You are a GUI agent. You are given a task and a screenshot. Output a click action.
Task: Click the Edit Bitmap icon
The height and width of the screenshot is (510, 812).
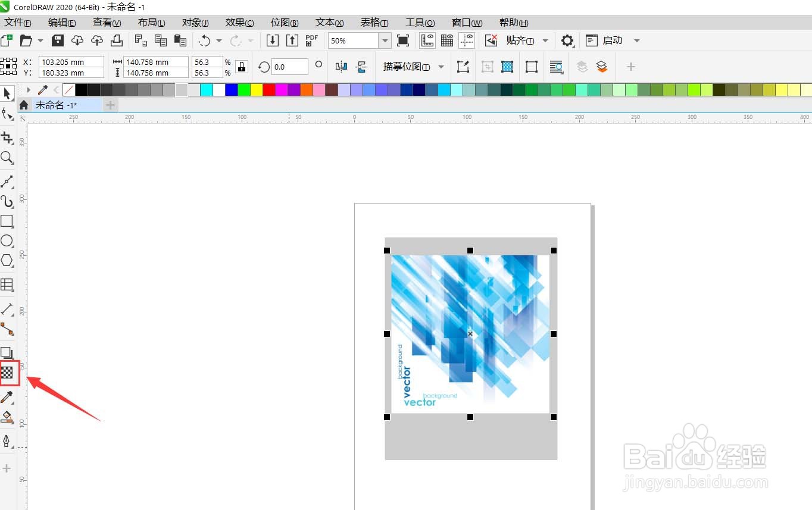click(x=463, y=67)
